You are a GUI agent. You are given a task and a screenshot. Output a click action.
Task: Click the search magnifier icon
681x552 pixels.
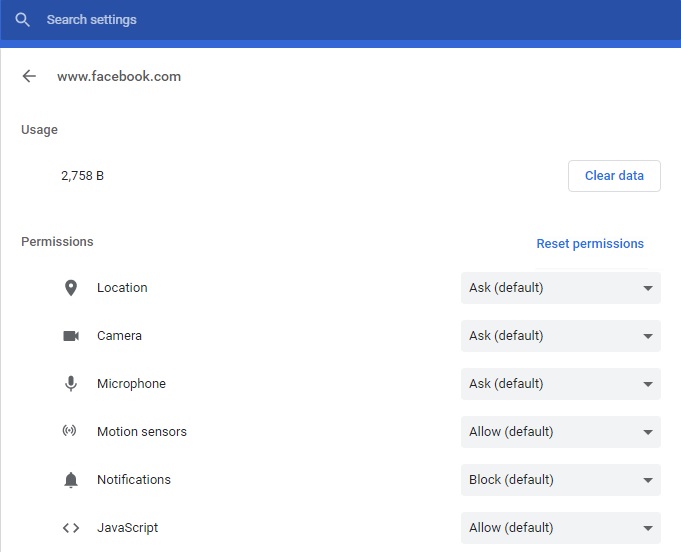coord(22,20)
